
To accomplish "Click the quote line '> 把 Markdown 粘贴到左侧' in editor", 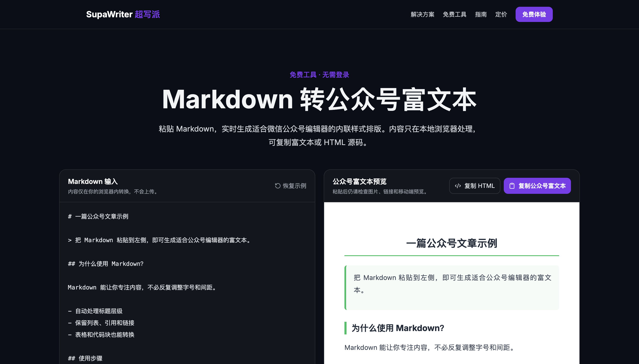I will [x=159, y=240].
